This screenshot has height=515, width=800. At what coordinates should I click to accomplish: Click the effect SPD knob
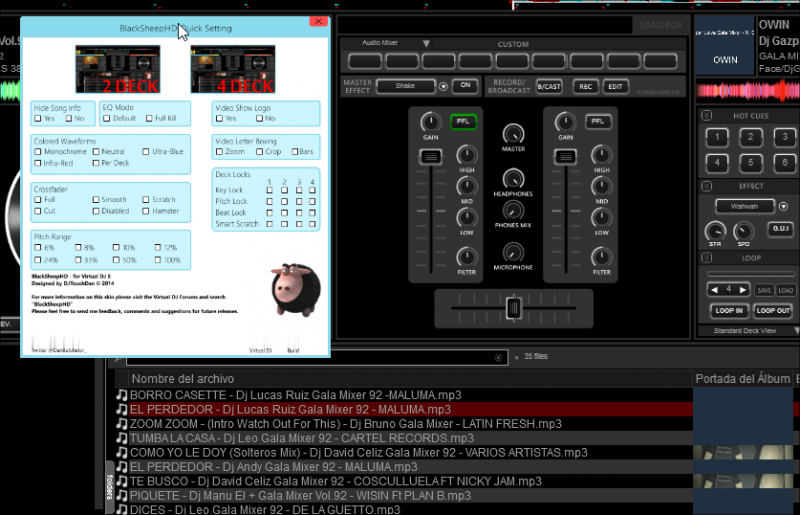click(743, 231)
